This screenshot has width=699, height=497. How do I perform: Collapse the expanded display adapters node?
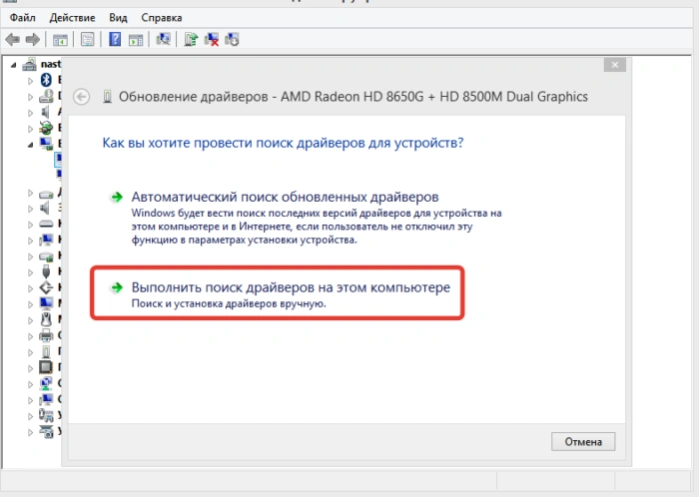click(x=30, y=144)
